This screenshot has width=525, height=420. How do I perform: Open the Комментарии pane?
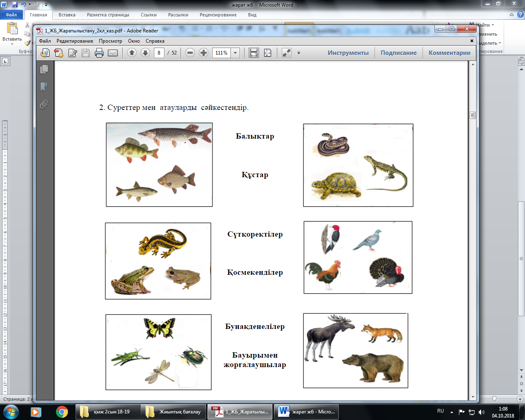450,53
